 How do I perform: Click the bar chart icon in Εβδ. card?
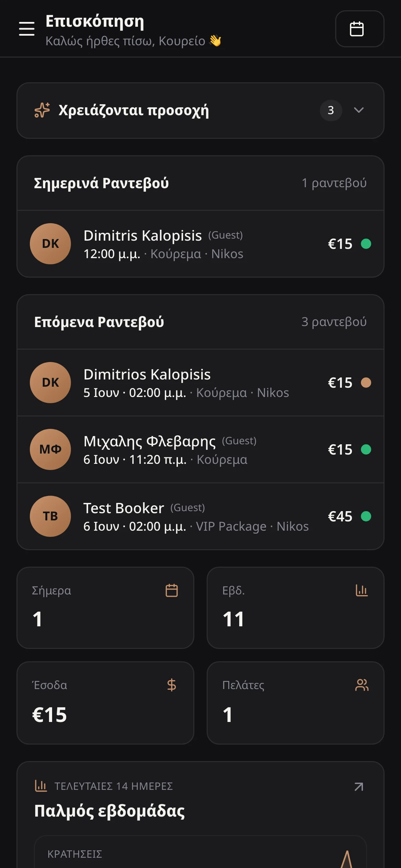(362, 591)
